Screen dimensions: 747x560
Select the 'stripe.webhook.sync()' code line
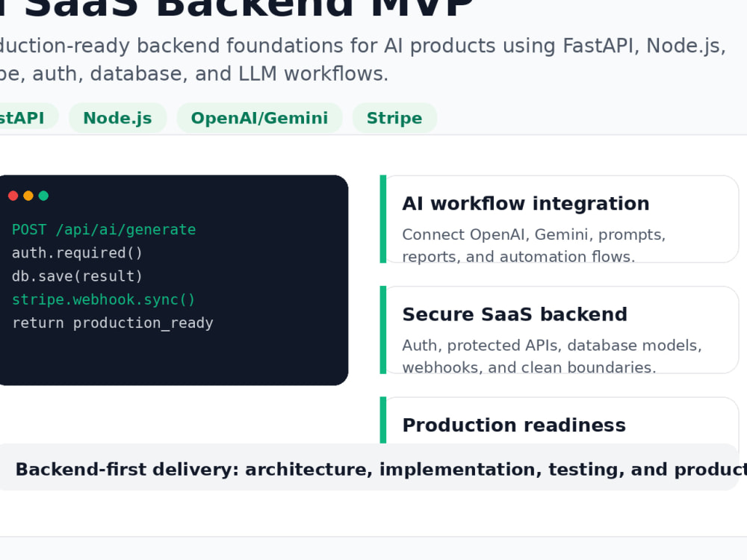103,299
